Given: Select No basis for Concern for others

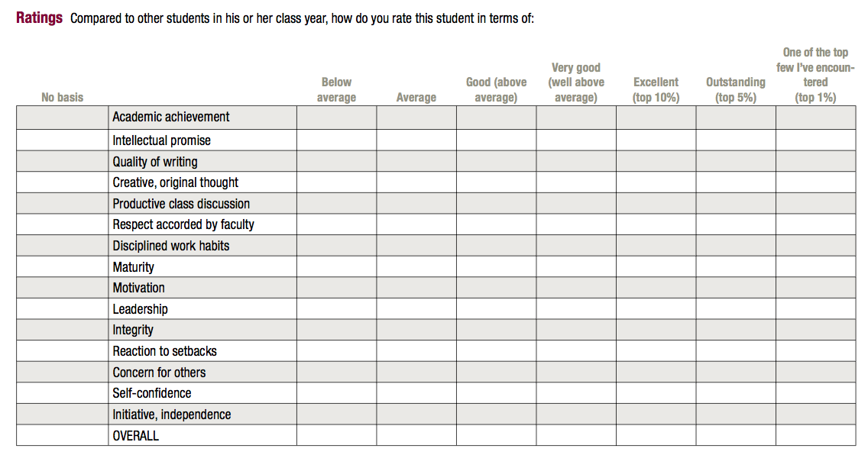Looking at the screenshot, I should click(x=63, y=372).
